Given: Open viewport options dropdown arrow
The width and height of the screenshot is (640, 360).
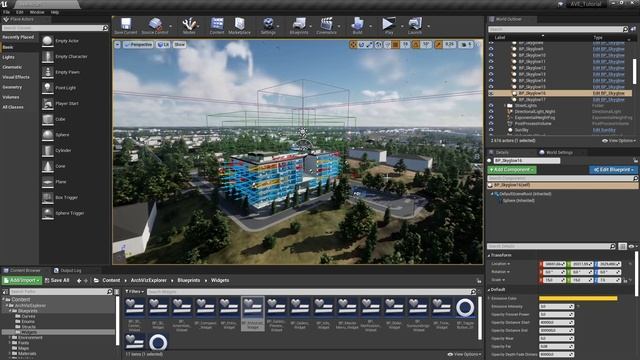Looking at the screenshot, I should pos(118,44).
